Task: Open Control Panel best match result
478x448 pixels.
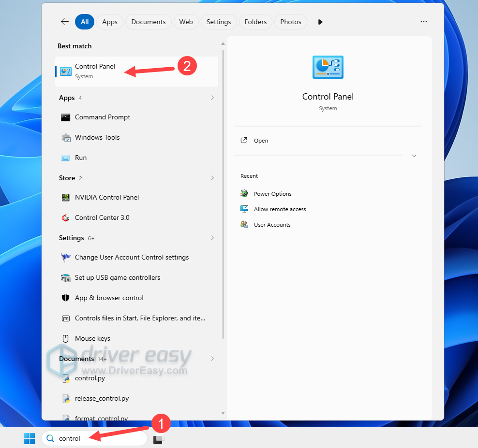Action: pos(136,71)
